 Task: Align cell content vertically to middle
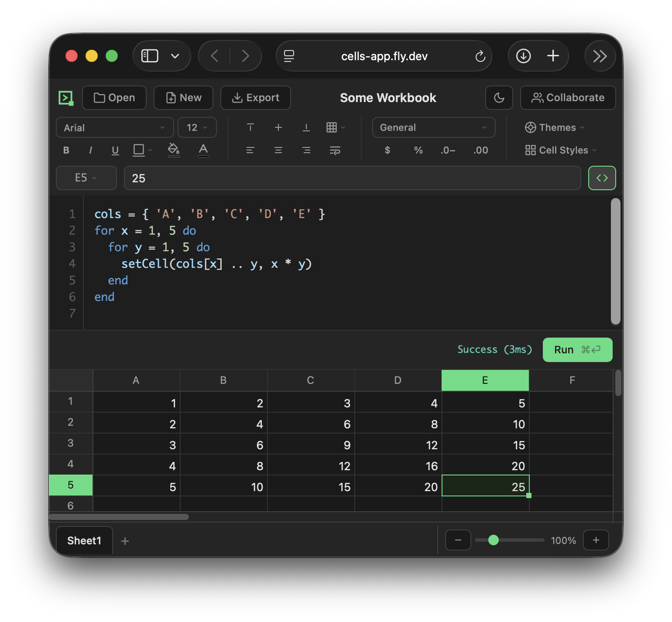278,127
